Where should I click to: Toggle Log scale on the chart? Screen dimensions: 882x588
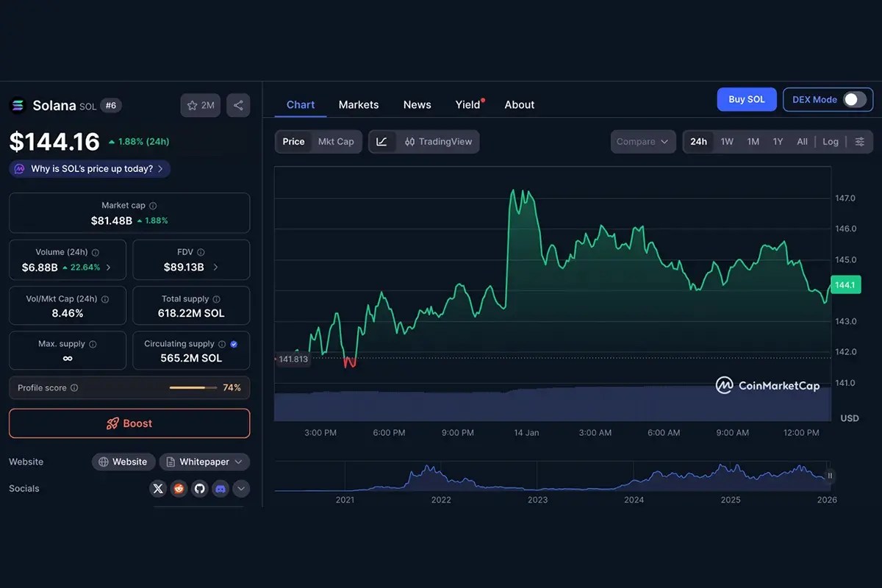click(830, 141)
